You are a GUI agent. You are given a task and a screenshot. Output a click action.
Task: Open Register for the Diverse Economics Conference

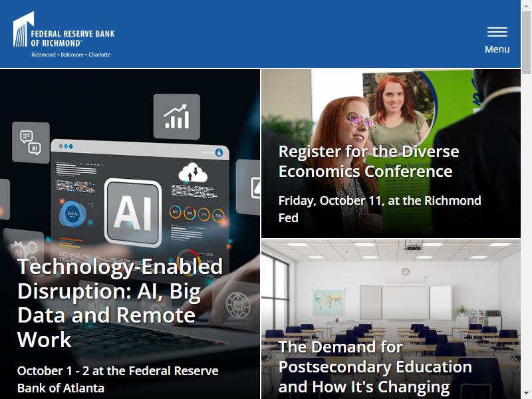(x=369, y=161)
